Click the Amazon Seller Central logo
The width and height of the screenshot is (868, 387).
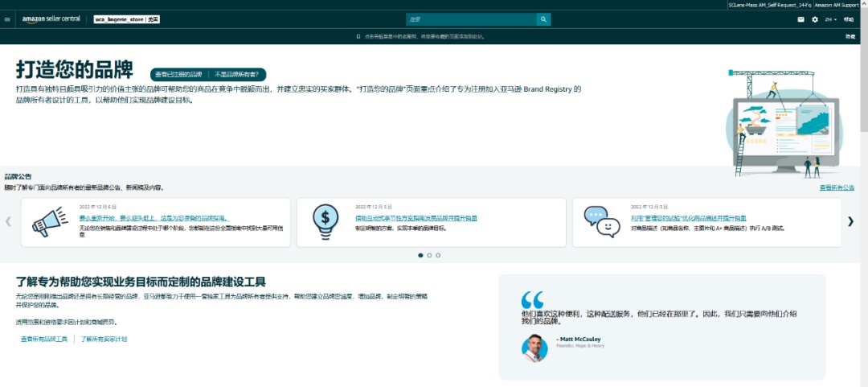pos(51,19)
